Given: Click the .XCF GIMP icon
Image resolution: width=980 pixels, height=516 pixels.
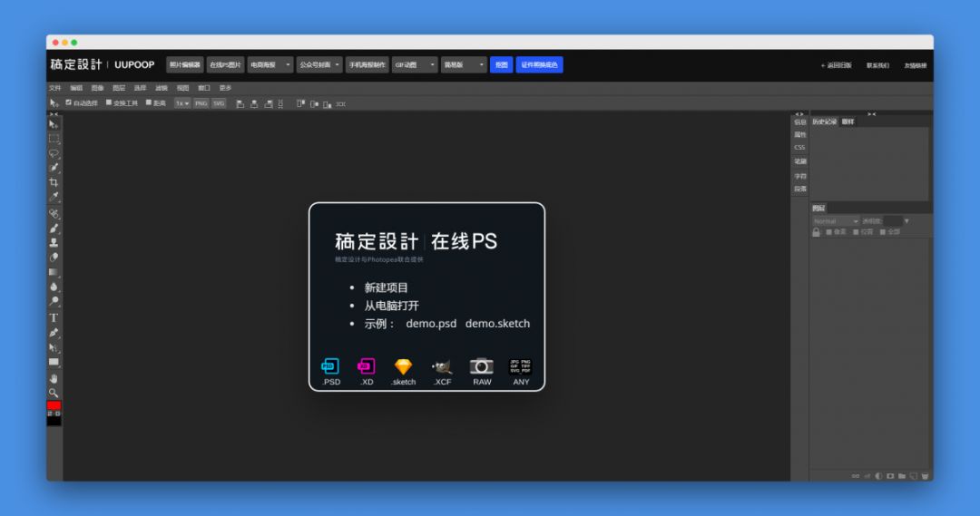Looking at the screenshot, I should click(442, 366).
